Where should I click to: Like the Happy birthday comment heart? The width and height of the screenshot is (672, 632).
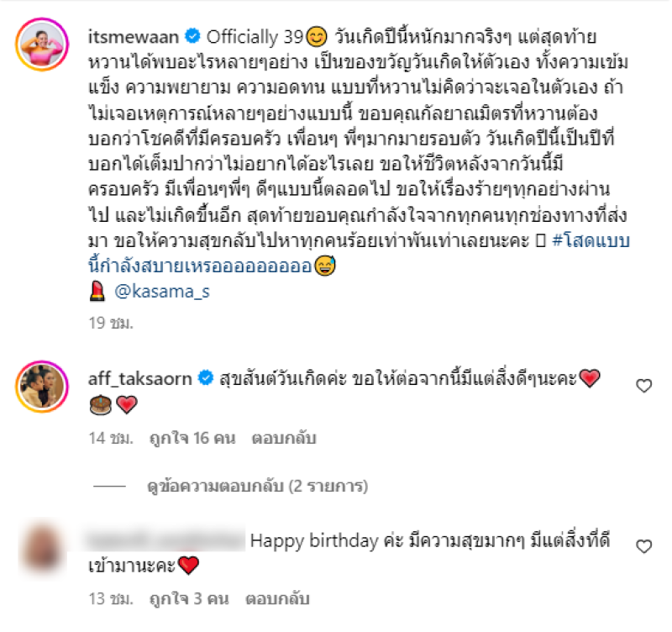pyautogui.click(x=643, y=546)
